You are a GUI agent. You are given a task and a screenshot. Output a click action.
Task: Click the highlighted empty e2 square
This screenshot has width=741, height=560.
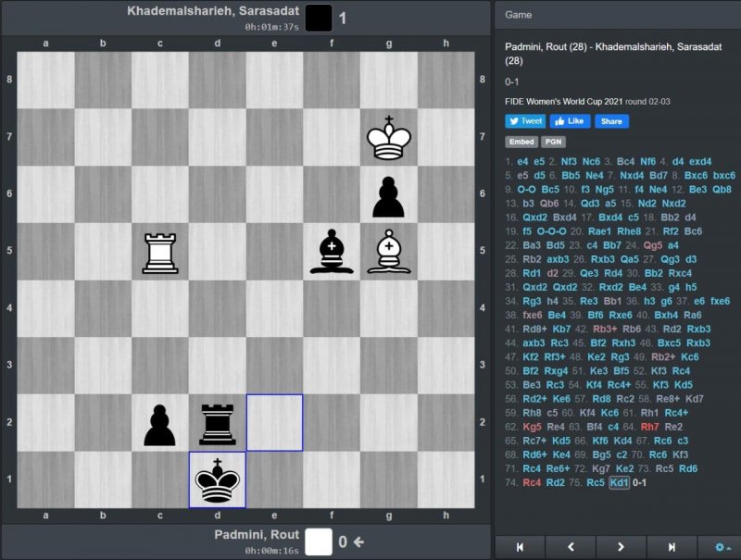(274, 423)
